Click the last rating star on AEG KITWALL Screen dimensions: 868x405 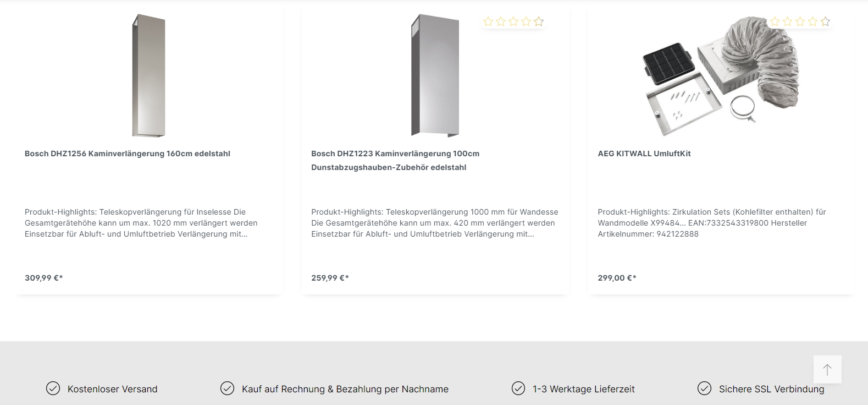(x=825, y=21)
